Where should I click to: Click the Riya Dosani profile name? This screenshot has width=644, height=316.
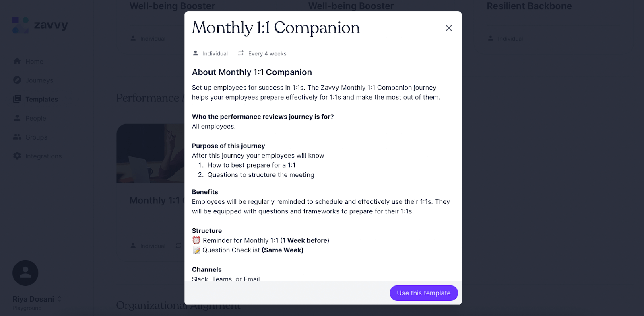pos(33,299)
